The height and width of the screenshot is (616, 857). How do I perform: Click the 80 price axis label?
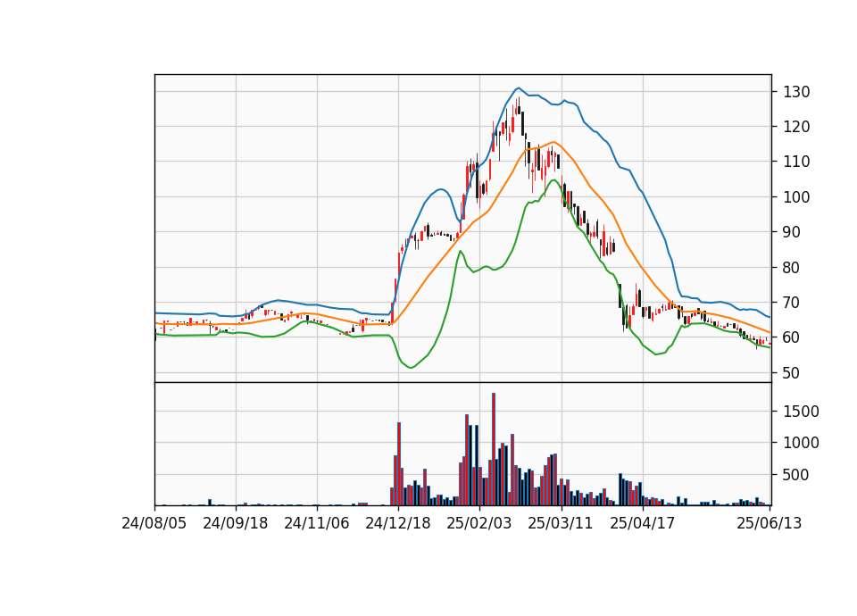792,268
